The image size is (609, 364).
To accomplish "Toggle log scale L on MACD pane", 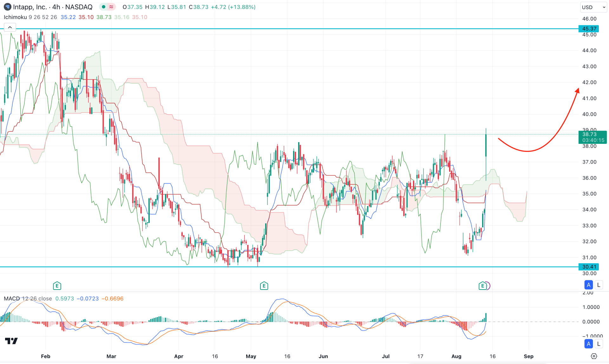I will (x=599, y=344).
